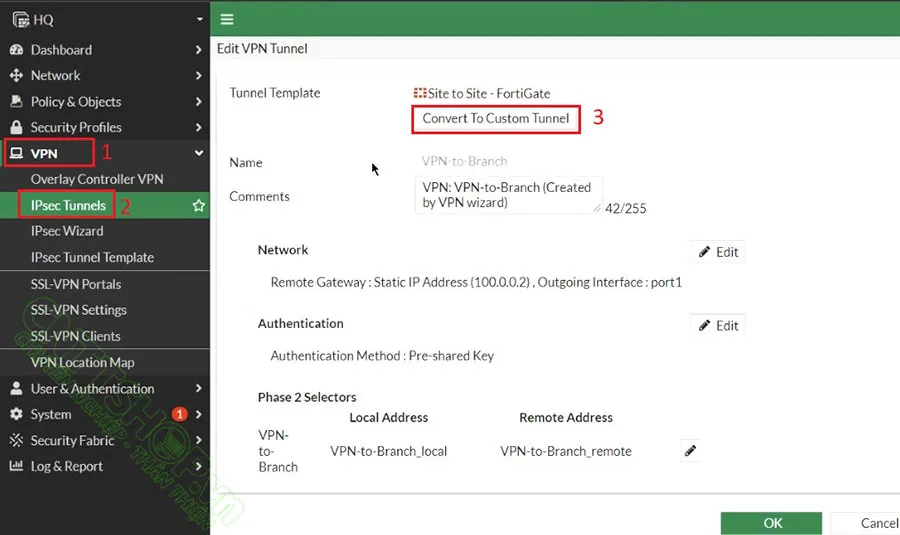Expand Policy & Objects chevron
The image size is (900, 535).
point(198,101)
